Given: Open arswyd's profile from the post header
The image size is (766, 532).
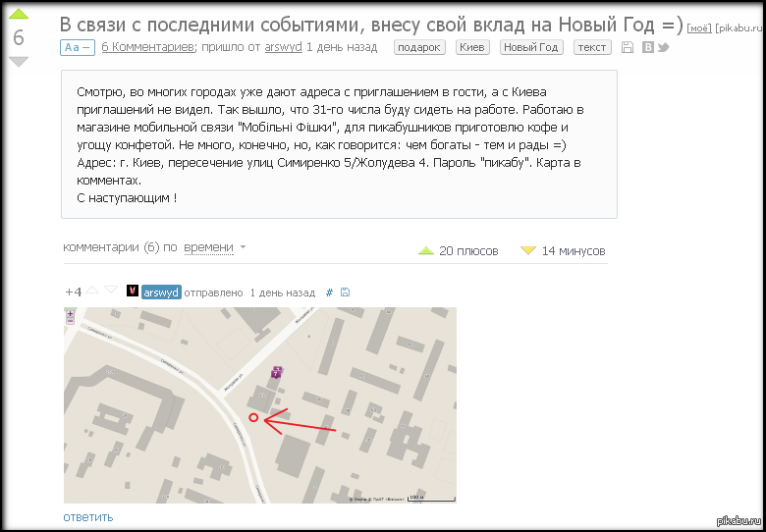Looking at the screenshot, I should pyautogui.click(x=284, y=47).
